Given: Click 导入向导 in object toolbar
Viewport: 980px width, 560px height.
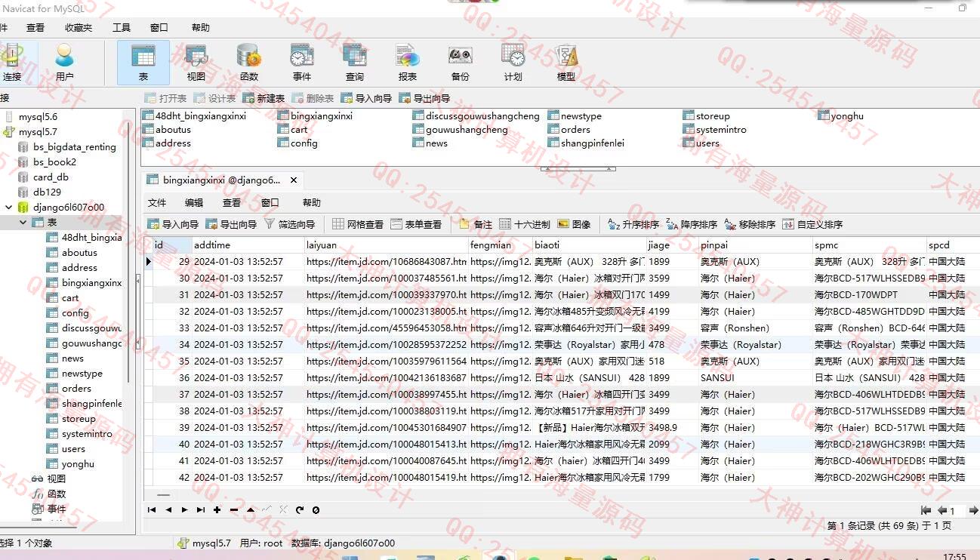Looking at the screenshot, I should click(366, 98).
